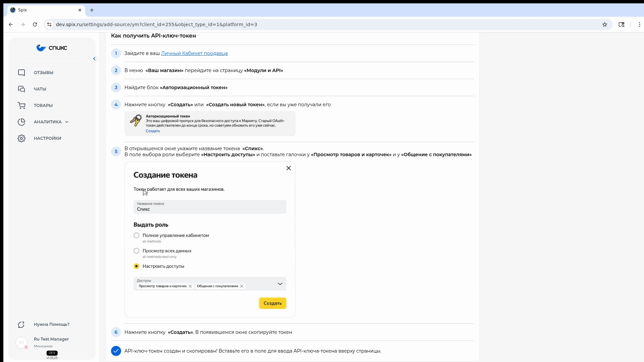Click the Аналитика pie chart icon
This screenshot has height=362, width=644.
point(21,122)
